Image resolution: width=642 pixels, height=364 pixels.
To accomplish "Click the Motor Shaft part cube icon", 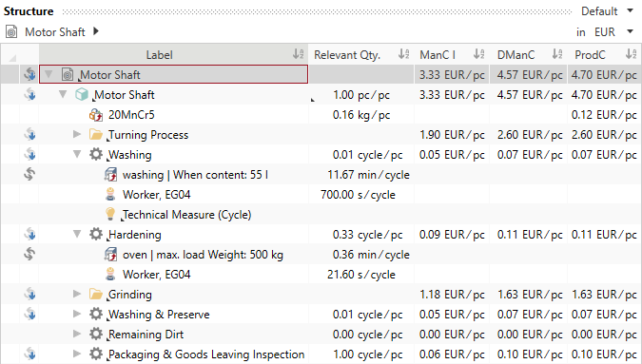I will (82, 95).
